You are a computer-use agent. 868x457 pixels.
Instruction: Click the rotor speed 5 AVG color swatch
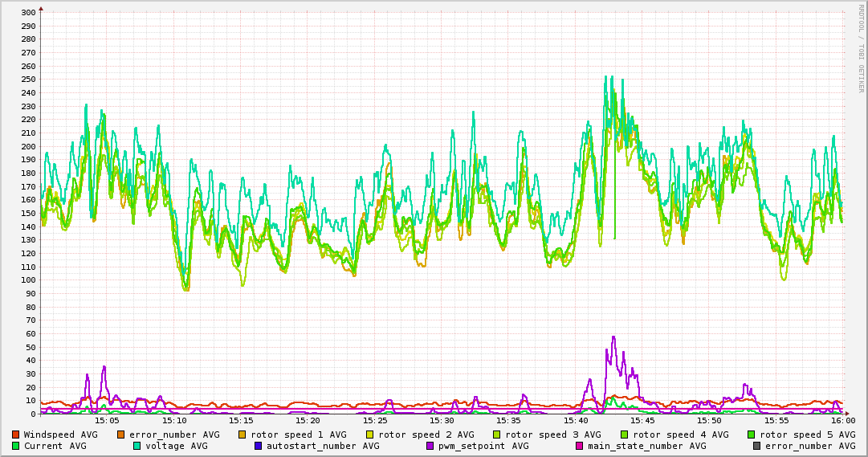click(x=752, y=435)
